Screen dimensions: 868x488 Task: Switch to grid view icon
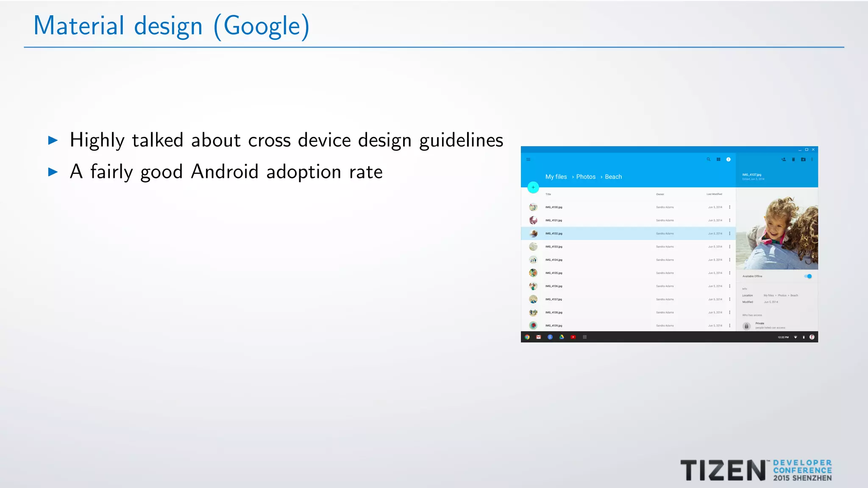click(718, 160)
